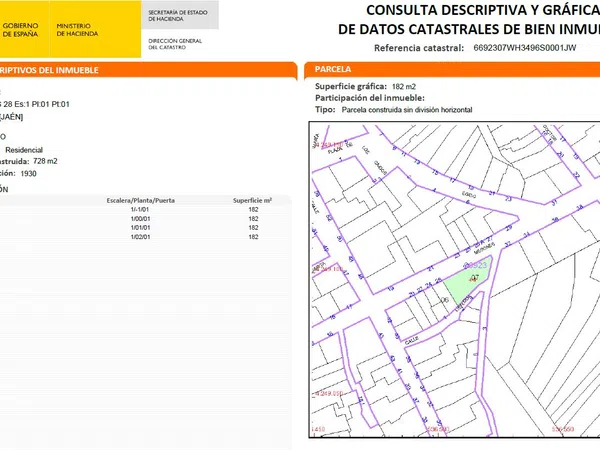
Task: Select the 1/01/01 table row entry
Action: tap(140, 228)
